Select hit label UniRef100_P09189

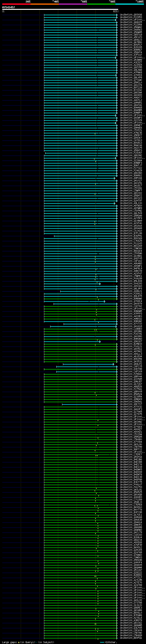click(x=131, y=278)
